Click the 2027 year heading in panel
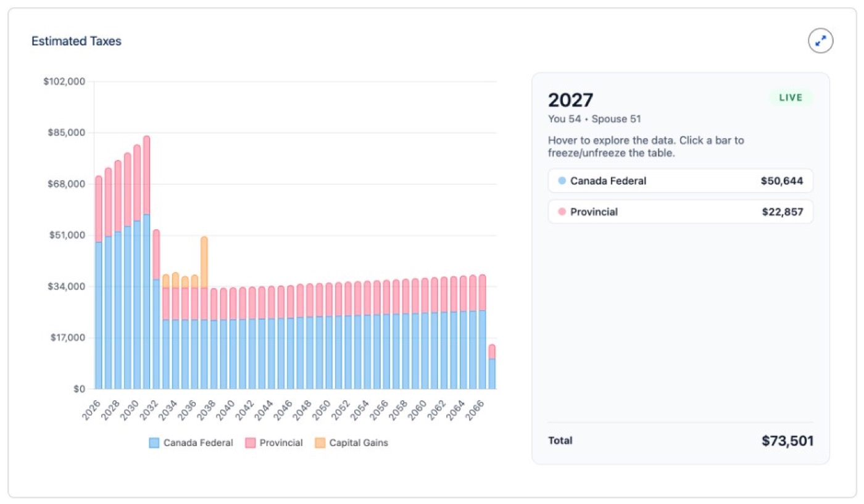This screenshot has width=864, height=504. click(571, 100)
